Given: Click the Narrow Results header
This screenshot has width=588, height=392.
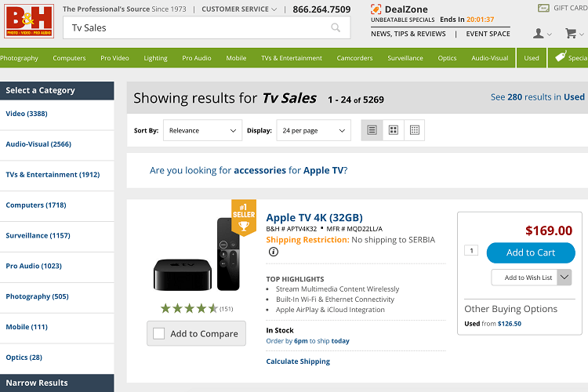Looking at the screenshot, I should click(x=57, y=383).
